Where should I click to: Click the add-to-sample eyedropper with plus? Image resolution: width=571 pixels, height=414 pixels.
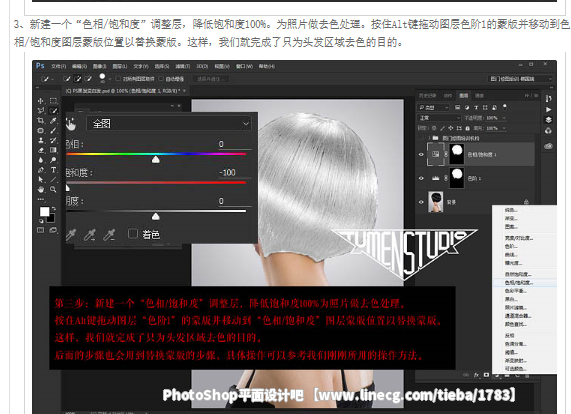coord(90,234)
